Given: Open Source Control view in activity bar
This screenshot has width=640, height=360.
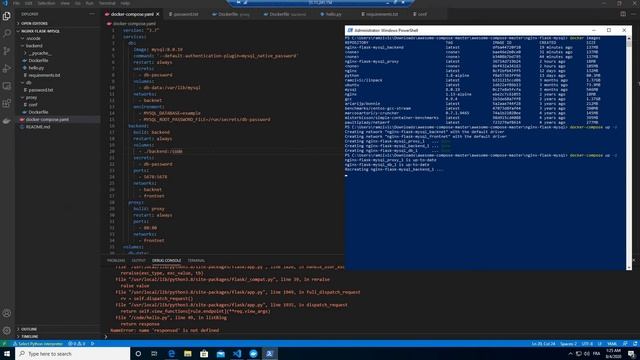Looking at the screenshot, I should tap(7, 51).
